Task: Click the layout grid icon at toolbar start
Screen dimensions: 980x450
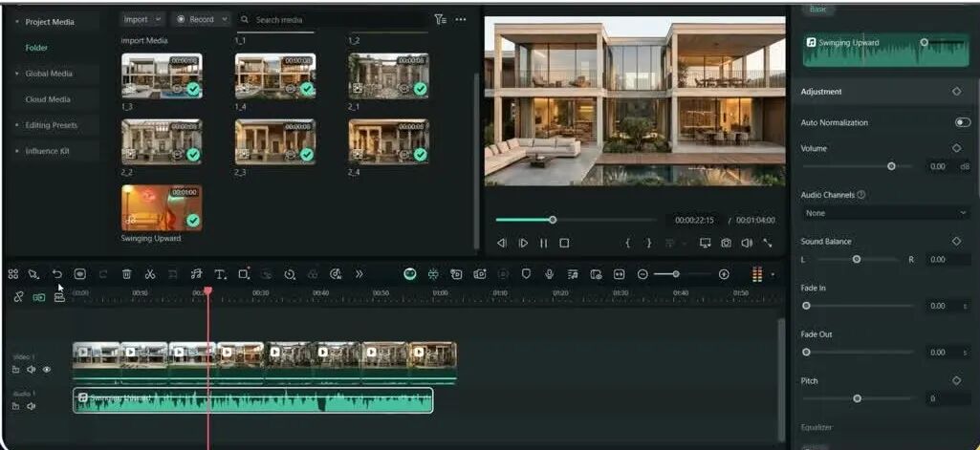Action: click(13, 274)
